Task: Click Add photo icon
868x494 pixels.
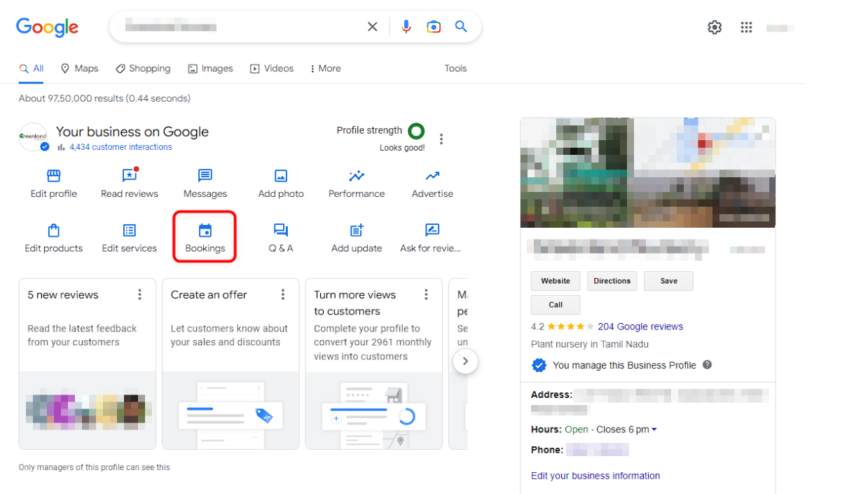Action: (281, 176)
